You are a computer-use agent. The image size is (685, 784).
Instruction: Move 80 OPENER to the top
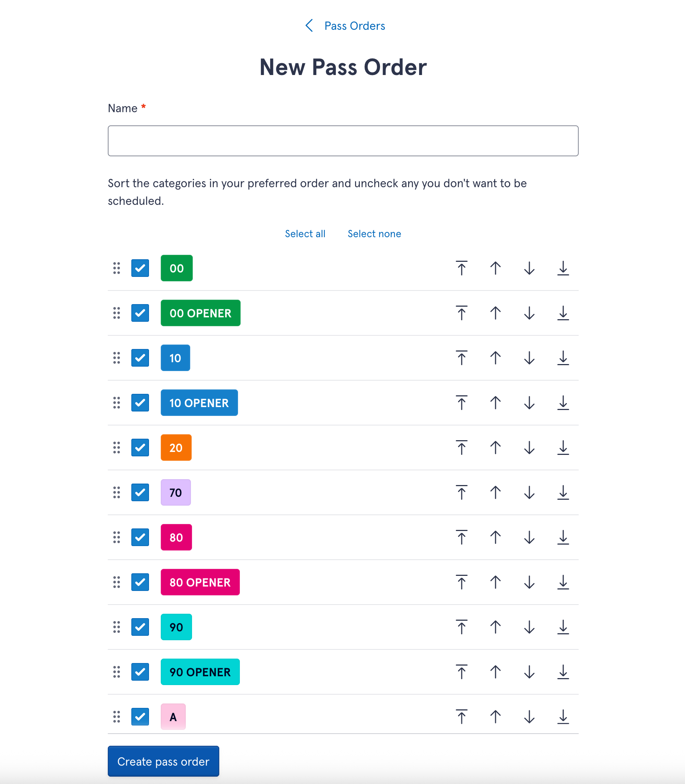(x=461, y=582)
